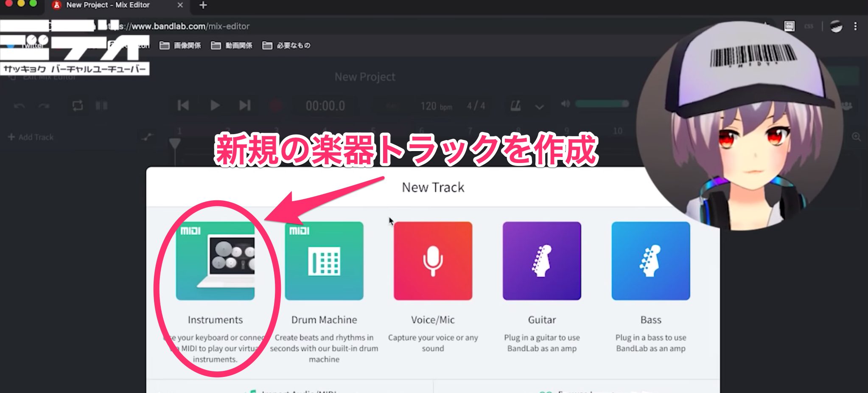Click the Guitar label text

(x=542, y=320)
